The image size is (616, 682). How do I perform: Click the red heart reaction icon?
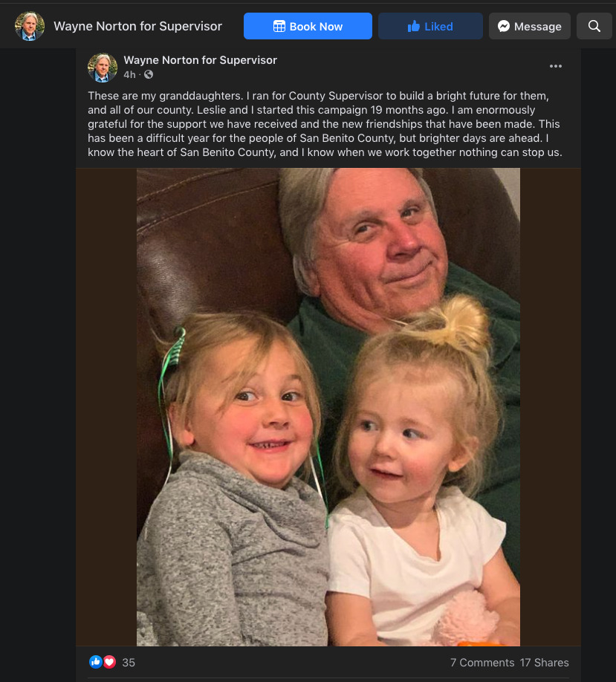click(109, 662)
